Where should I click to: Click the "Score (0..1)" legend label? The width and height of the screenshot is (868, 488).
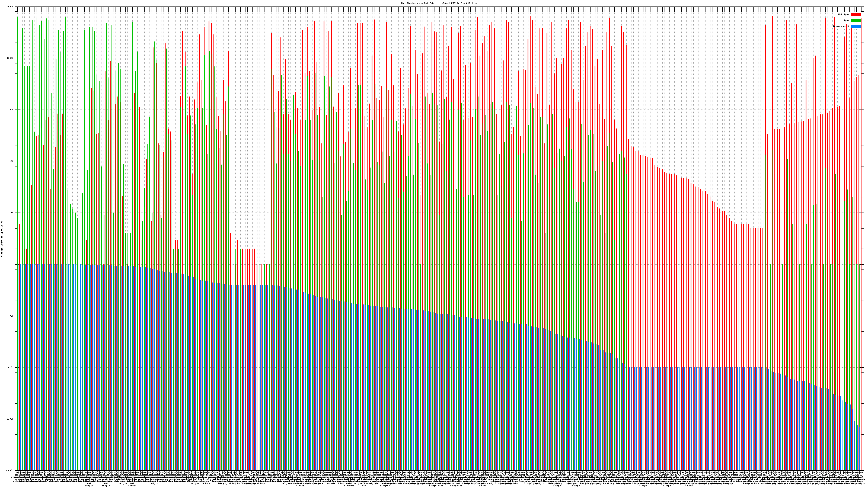point(841,26)
